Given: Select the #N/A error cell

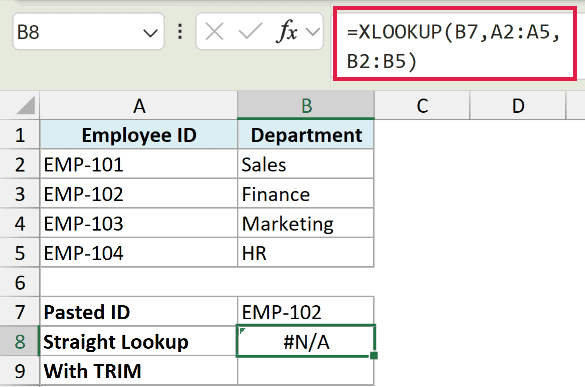Looking at the screenshot, I should [306, 341].
